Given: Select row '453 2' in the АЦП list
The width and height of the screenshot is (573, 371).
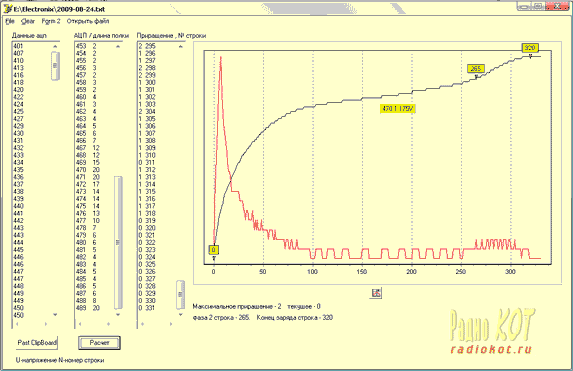Looking at the screenshot, I should pyautogui.click(x=86, y=46).
